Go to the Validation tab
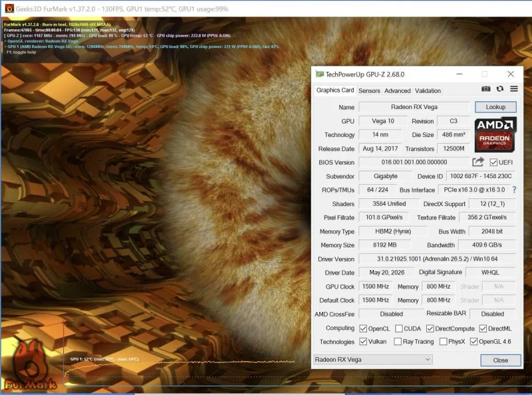 pyautogui.click(x=428, y=90)
